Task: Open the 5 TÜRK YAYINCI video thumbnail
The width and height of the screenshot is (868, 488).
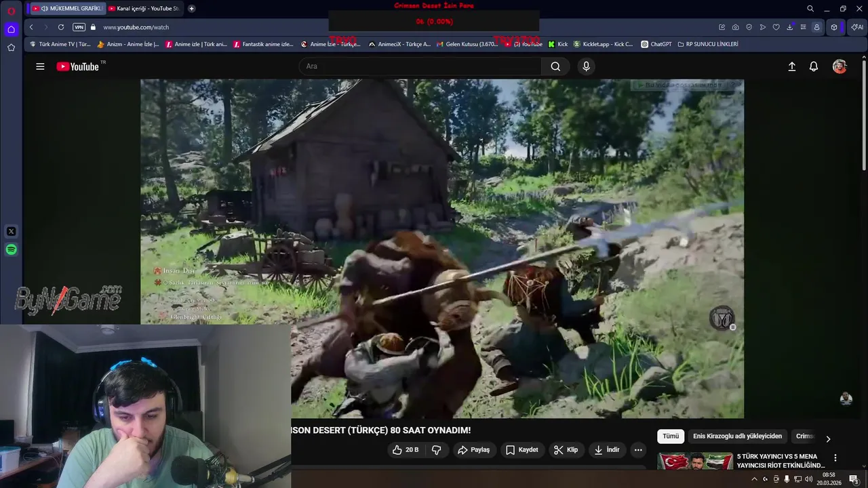Action: tap(695, 461)
